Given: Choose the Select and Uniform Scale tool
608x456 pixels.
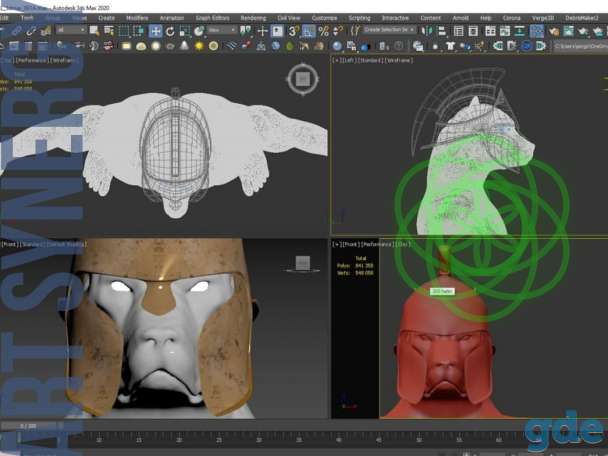Looking at the screenshot, I should coord(185,31).
